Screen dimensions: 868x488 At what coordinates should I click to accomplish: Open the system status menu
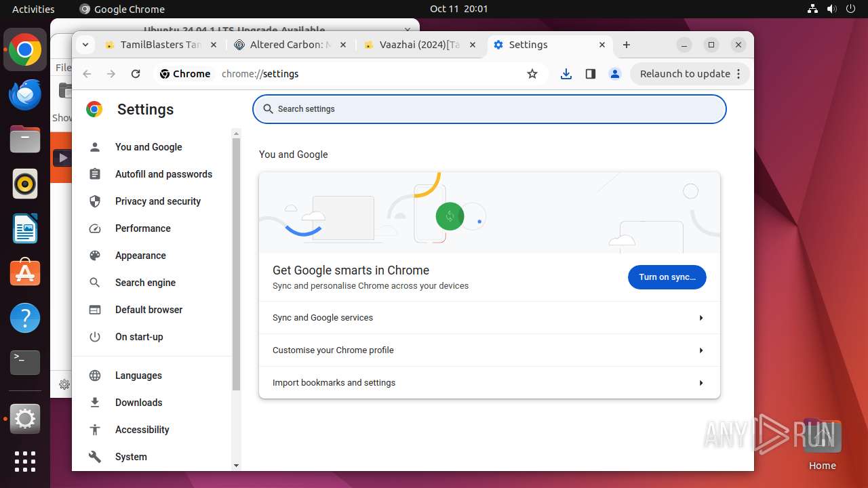coord(831,9)
